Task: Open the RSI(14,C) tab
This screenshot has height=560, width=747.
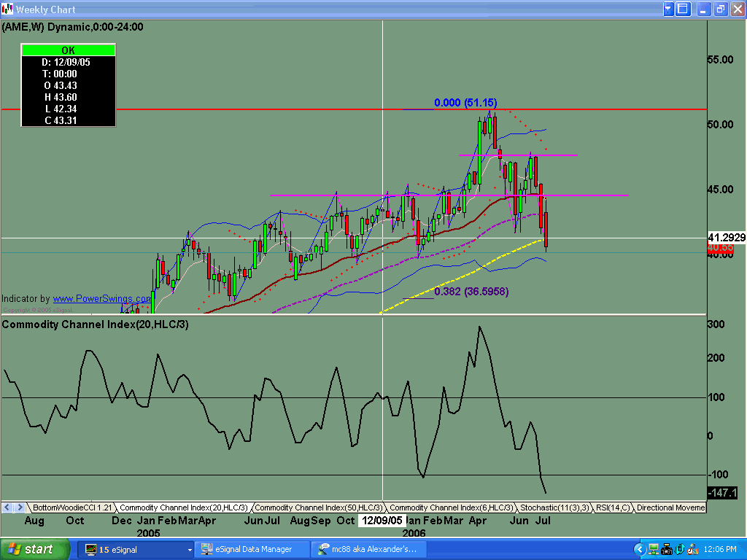Action: [x=613, y=507]
